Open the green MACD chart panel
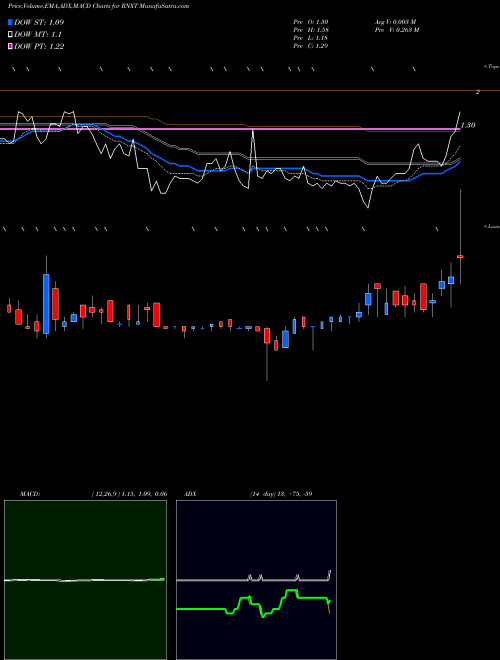 (x=85, y=580)
